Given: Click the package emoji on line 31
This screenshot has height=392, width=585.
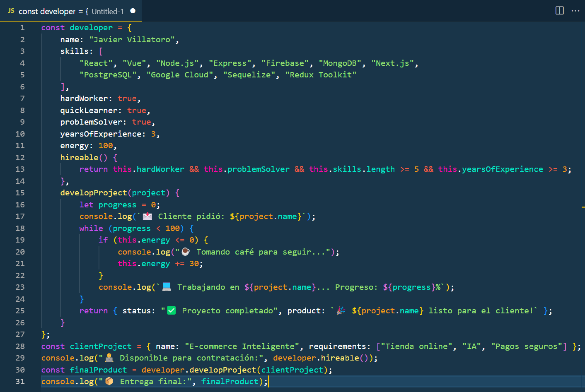Looking at the screenshot, I should pos(109,381).
